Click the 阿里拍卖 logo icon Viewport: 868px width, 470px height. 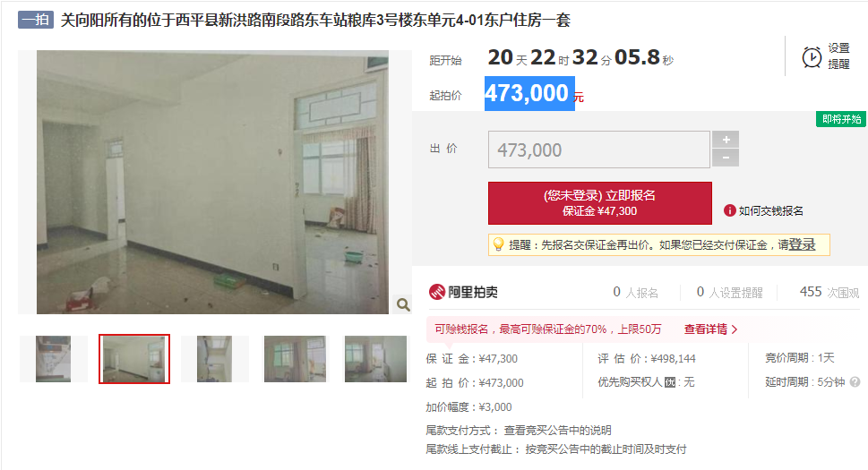437,292
